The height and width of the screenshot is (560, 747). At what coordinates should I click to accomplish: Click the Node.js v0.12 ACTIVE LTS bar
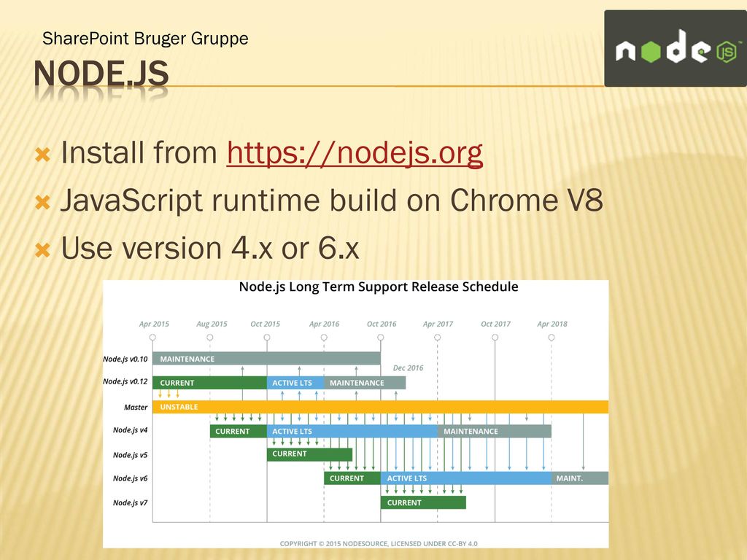pos(295,383)
